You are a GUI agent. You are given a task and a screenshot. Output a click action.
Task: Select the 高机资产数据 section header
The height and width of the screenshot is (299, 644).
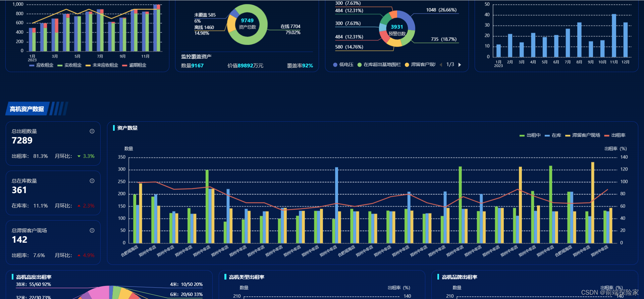click(x=27, y=109)
